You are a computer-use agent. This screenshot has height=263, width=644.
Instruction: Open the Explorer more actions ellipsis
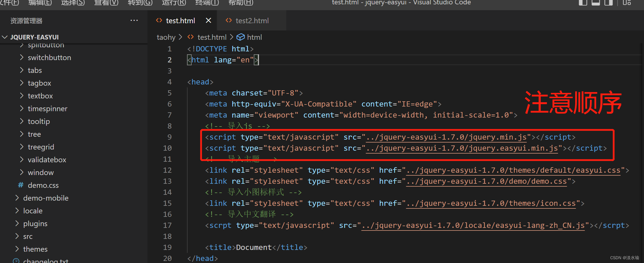[134, 21]
